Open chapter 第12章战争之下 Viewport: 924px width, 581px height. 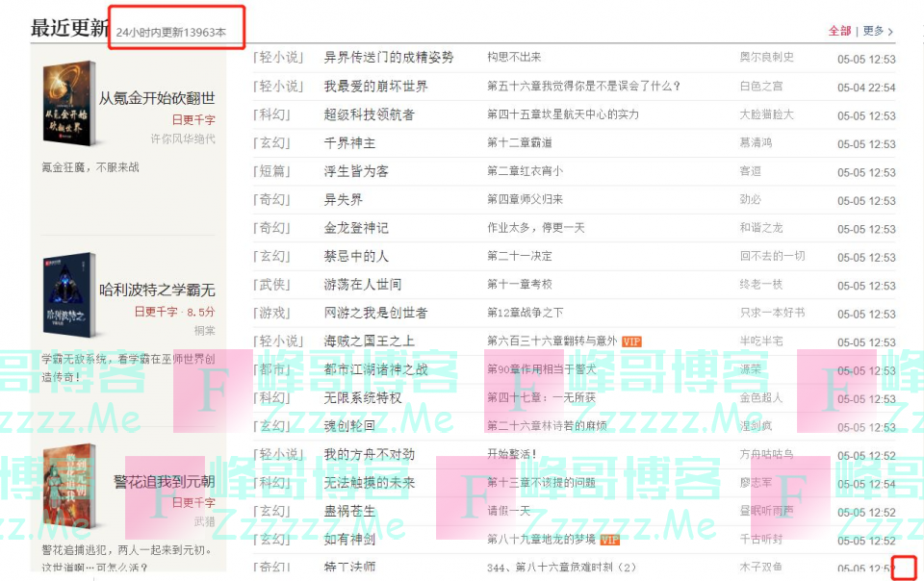pyautogui.click(x=525, y=313)
